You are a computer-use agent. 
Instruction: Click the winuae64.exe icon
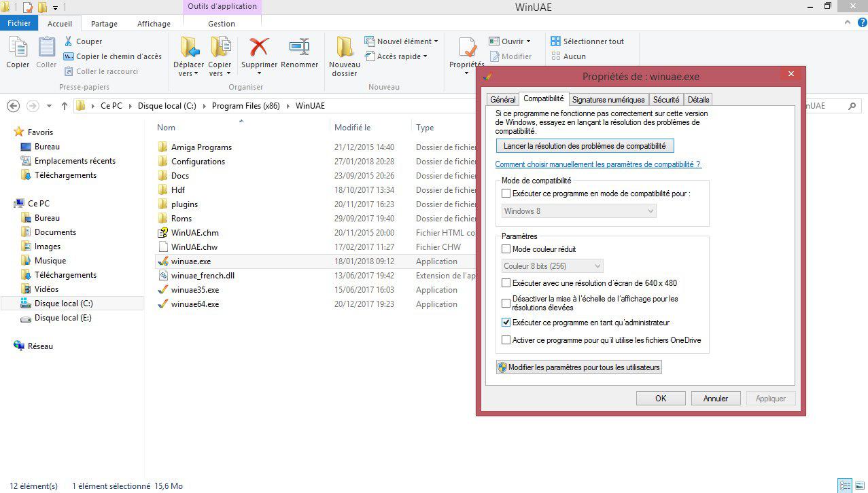162,304
